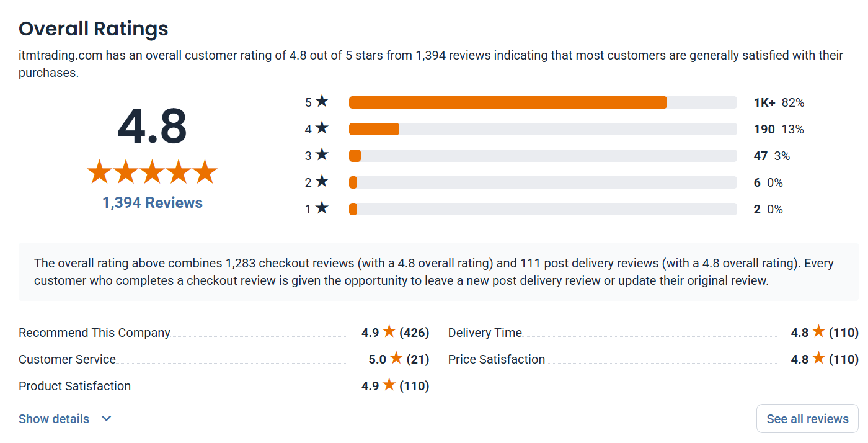Click the Price Satisfaction star icon
868x443 pixels.
[x=818, y=359]
